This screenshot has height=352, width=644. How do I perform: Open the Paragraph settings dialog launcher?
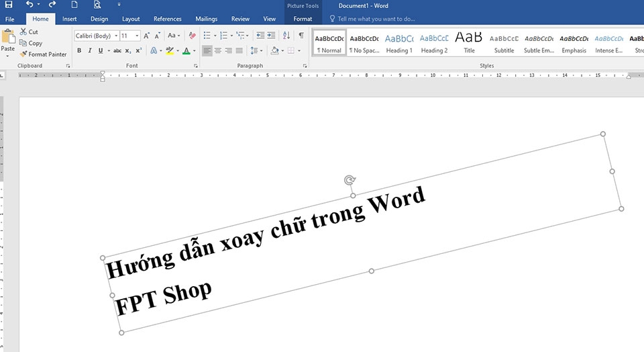[x=305, y=66]
